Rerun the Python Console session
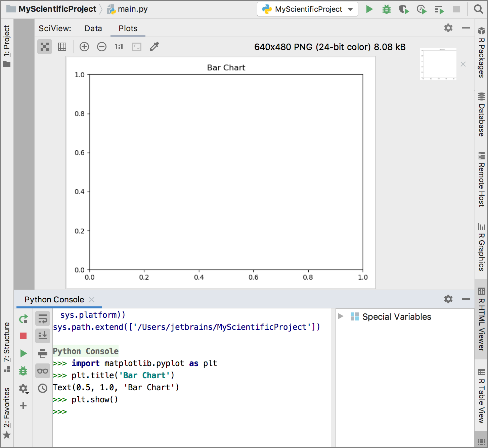488x448 pixels. click(x=24, y=319)
